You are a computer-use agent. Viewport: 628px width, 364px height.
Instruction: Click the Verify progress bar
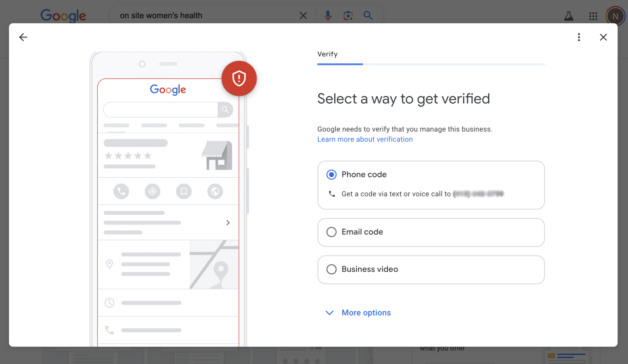point(431,64)
